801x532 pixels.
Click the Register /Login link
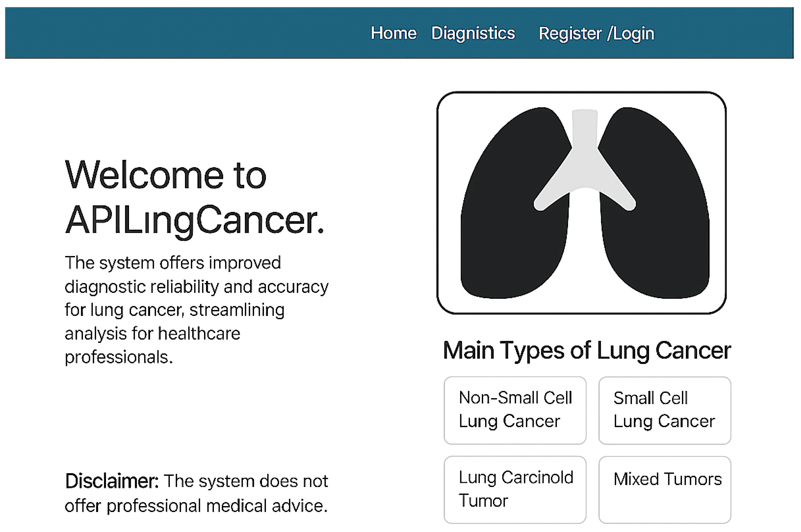(596, 34)
